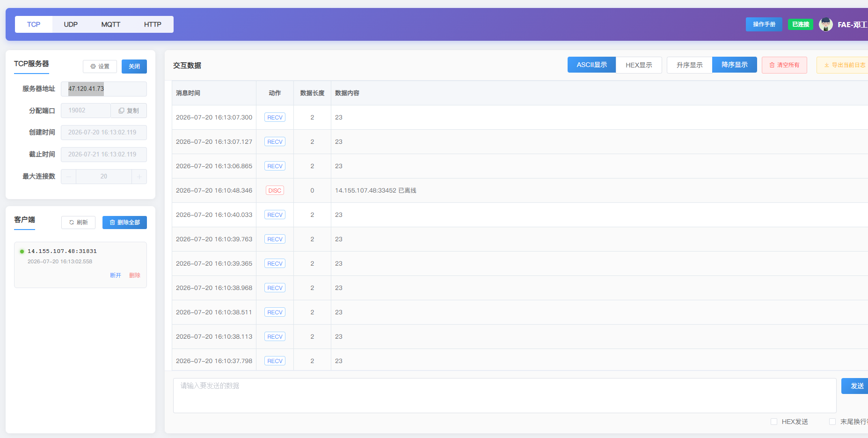Increase 最大连接数 with plus stepper
Screen dimensions: 868x438
(139, 177)
